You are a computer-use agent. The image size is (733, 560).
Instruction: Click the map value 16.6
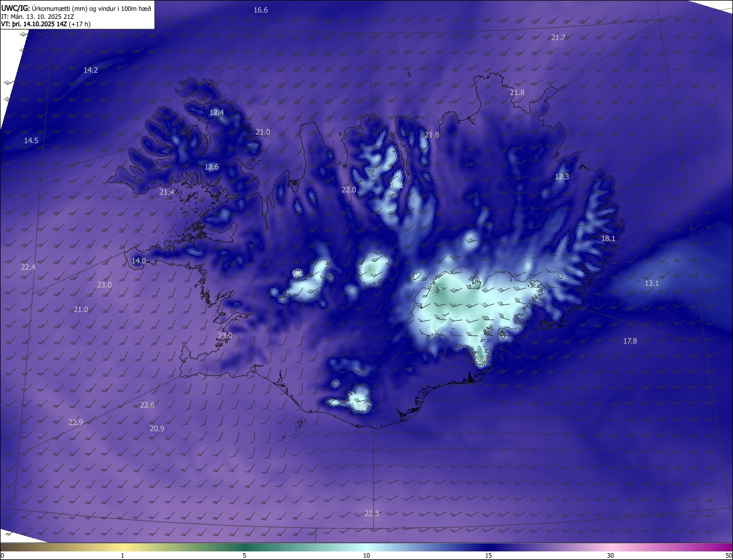tap(261, 10)
